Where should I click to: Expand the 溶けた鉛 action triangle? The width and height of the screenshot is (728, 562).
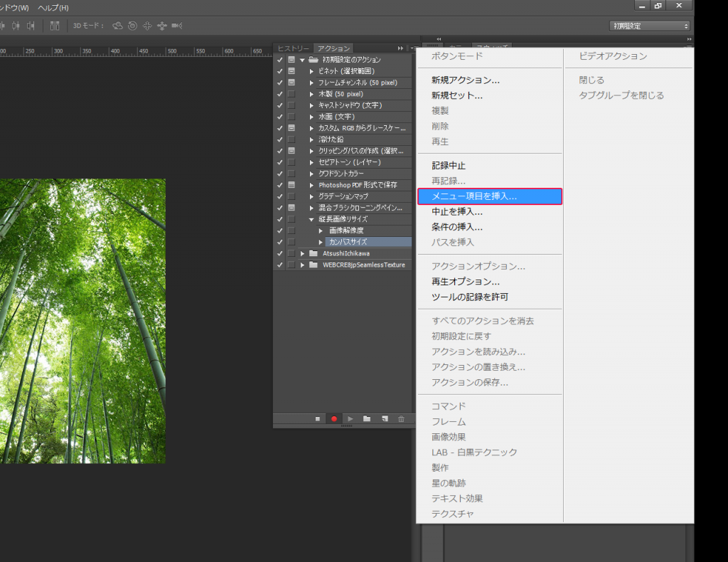click(311, 139)
